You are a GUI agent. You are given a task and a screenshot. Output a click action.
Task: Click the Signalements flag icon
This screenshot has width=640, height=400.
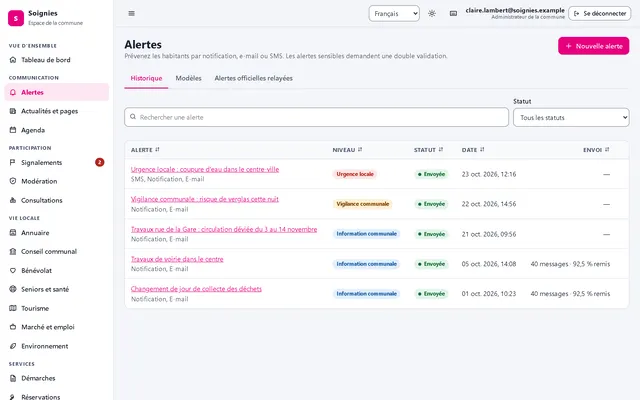click(13, 162)
